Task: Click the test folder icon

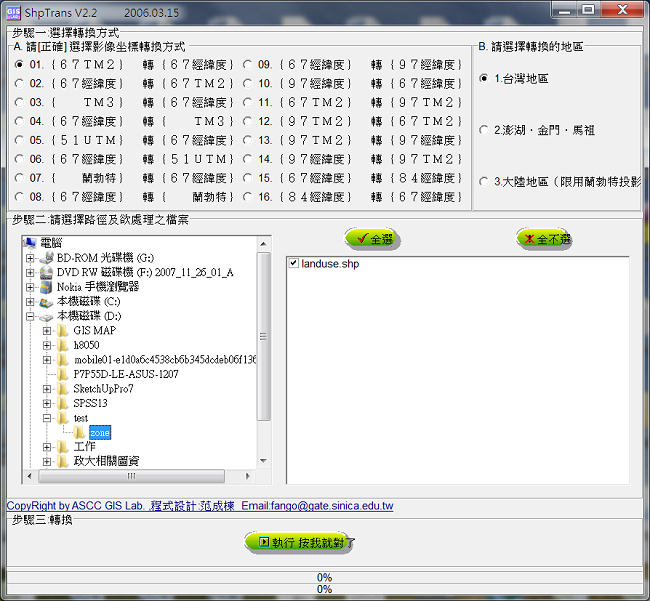Action: [x=63, y=418]
